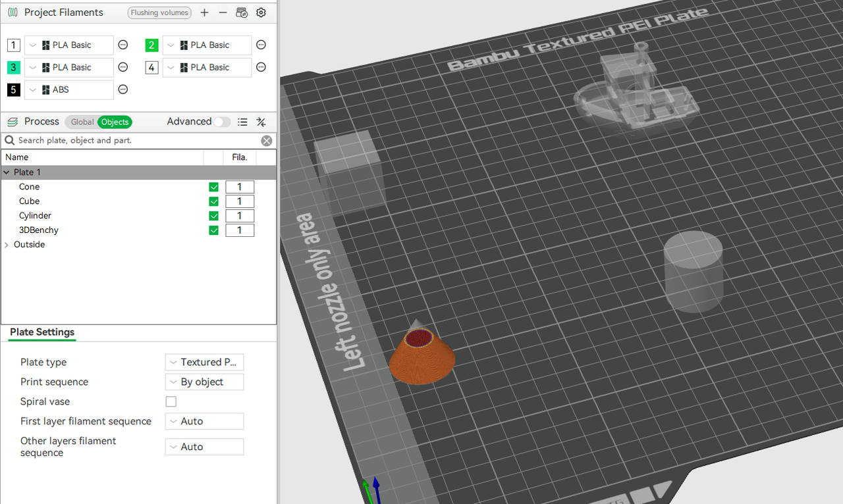Image resolution: width=843 pixels, height=504 pixels.
Task: Open filament 4 PLA Basic dropdown
Action: [x=207, y=67]
